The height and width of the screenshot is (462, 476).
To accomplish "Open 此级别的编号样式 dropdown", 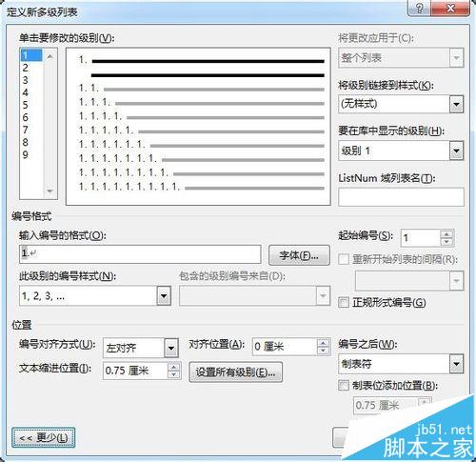I will pyautogui.click(x=164, y=296).
